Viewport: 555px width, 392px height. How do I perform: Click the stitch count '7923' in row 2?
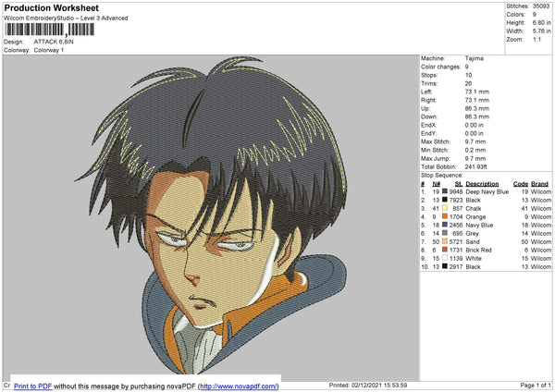point(456,200)
